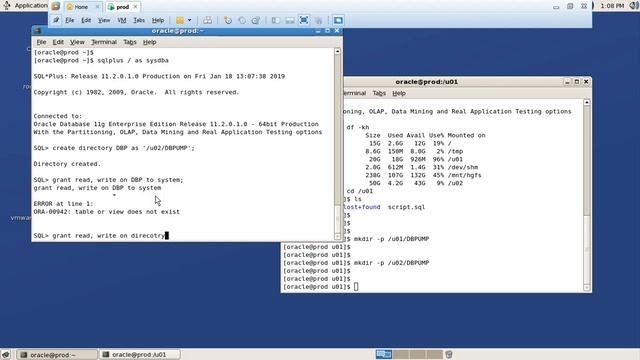Click the volume icon in top panel
This screenshot has height=360, width=640.
pos(634,6)
